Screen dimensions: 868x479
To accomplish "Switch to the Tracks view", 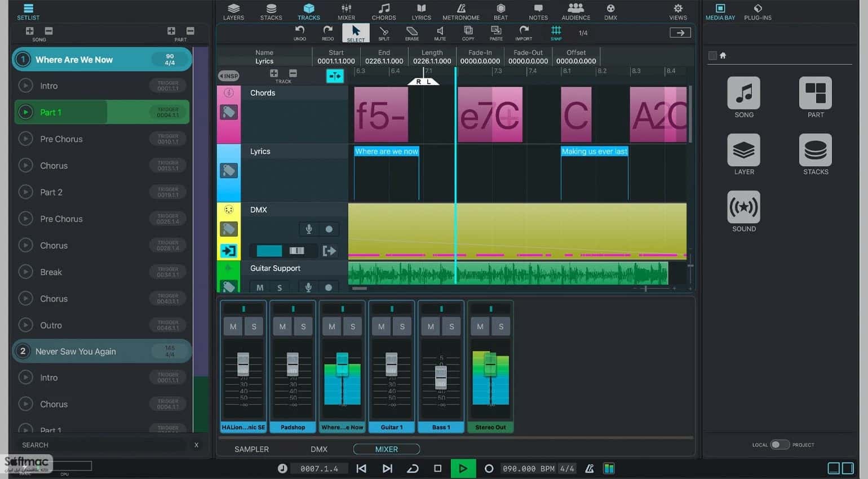I will 309,11.
